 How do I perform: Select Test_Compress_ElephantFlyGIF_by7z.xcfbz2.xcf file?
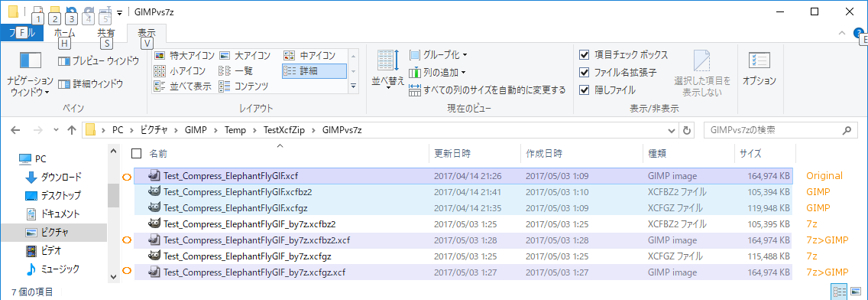click(x=462, y=240)
